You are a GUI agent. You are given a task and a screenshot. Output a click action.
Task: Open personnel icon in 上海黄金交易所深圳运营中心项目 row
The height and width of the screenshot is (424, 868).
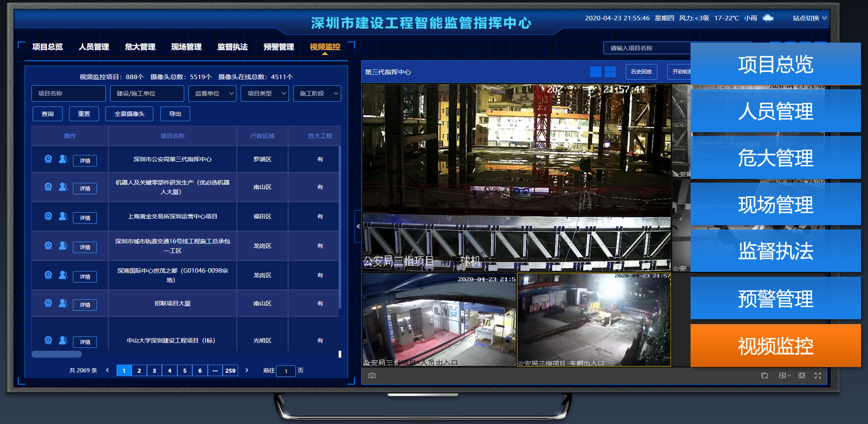(x=63, y=216)
